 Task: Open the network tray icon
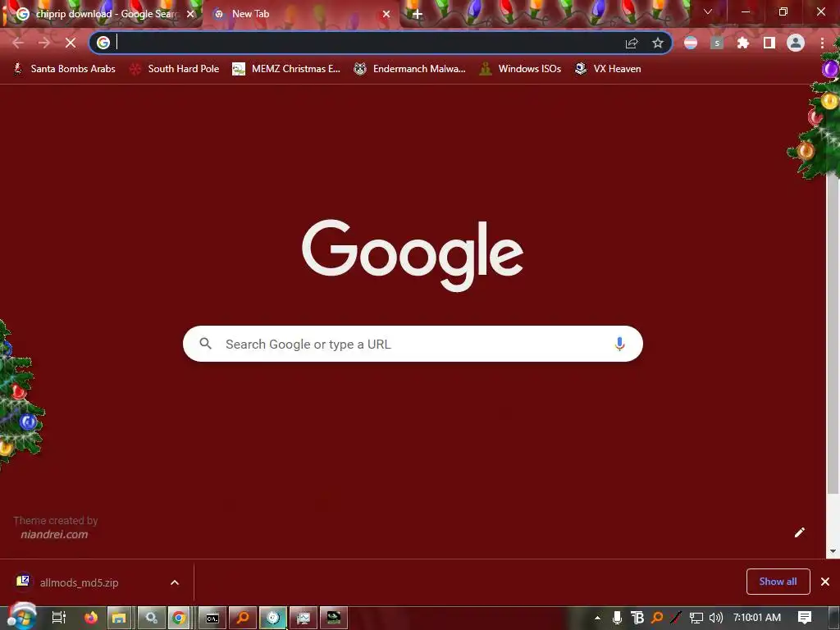tap(696, 618)
